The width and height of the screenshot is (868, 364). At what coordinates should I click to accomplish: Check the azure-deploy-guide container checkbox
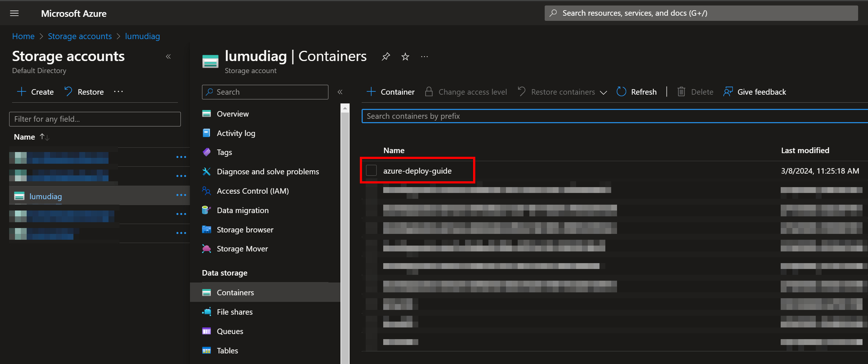point(371,170)
